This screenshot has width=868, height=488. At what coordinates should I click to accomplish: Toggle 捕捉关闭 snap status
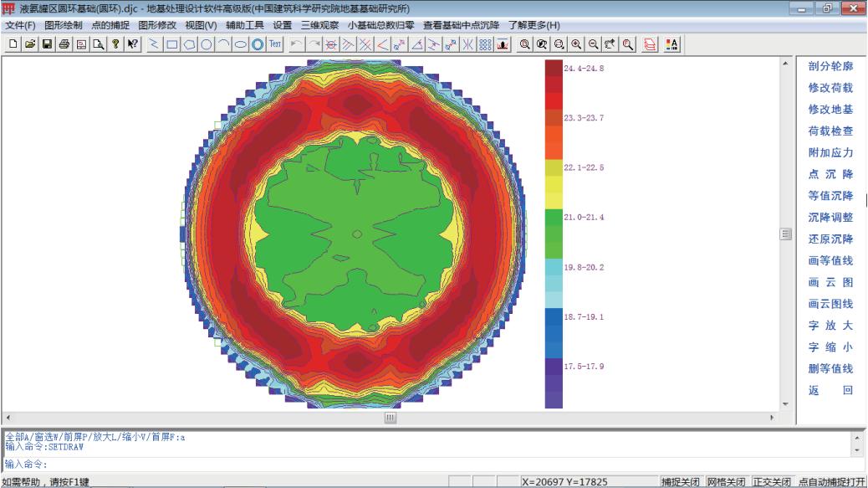[x=681, y=482]
